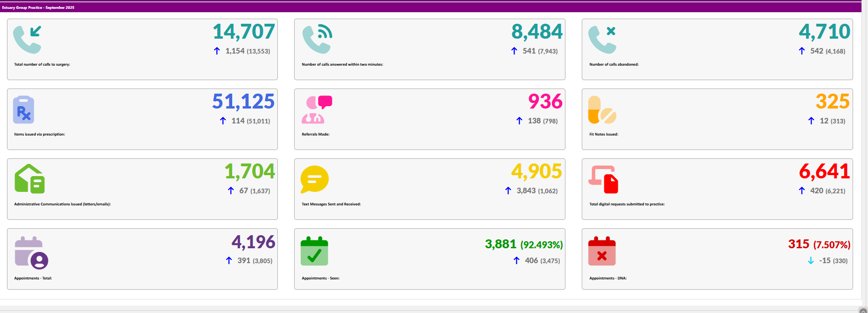This screenshot has height=313, width=868.
Task: Select the yellow text message bubble icon
Action: [x=315, y=179]
